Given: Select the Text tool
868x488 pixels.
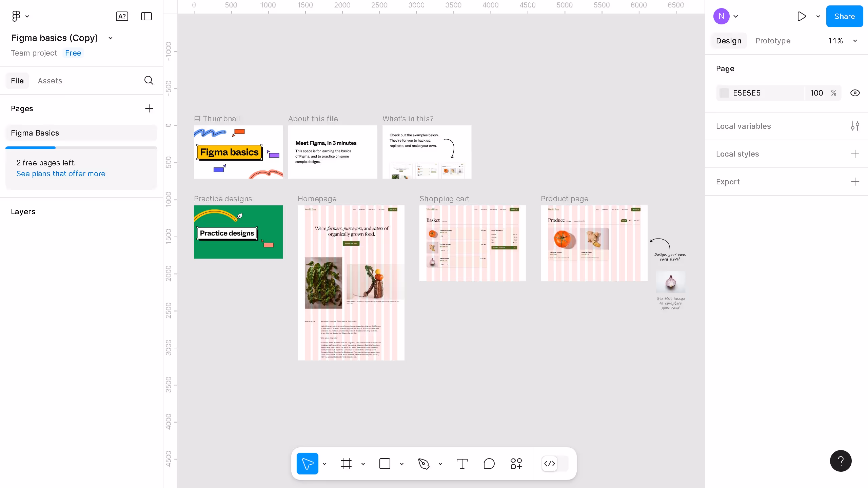Looking at the screenshot, I should click(462, 464).
